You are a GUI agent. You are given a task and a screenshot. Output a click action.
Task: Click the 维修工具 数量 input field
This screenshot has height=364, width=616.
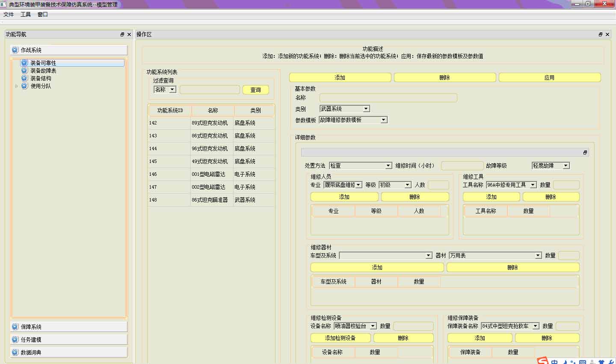tap(566, 185)
